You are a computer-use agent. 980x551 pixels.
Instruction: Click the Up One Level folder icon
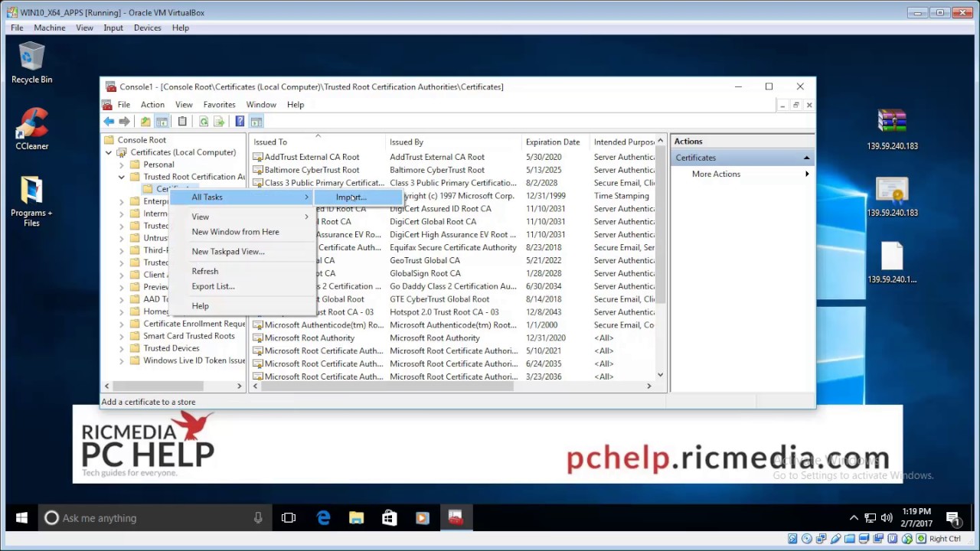145,122
